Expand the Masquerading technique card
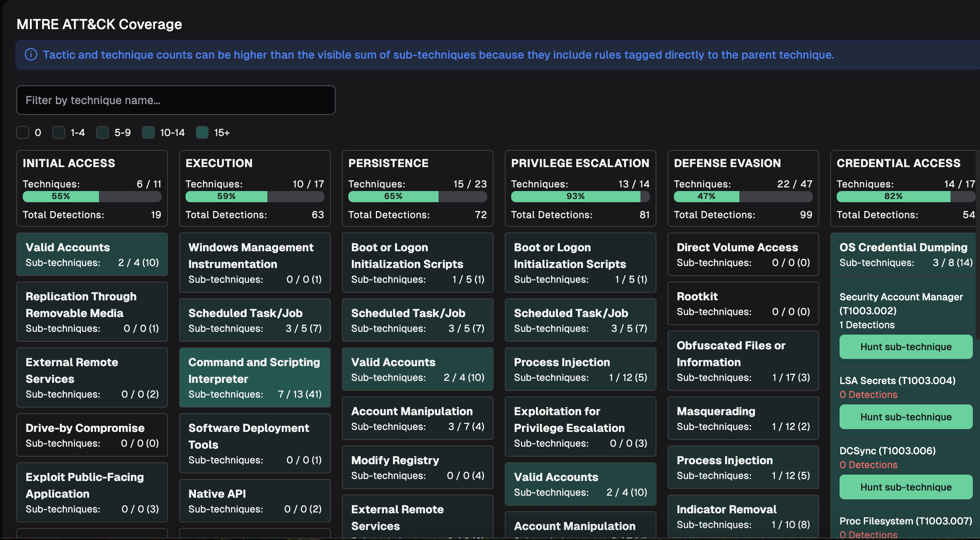 tap(743, 418)
